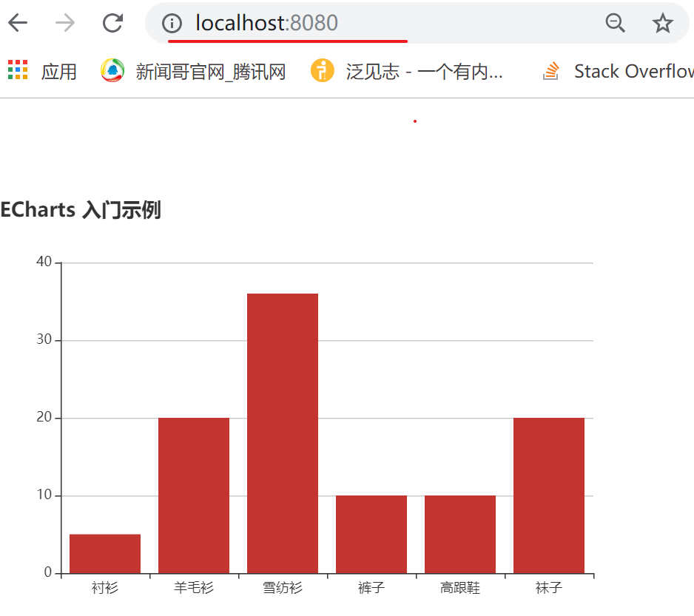
Task: Click the orange 泛见志 bookmark favicon
Action: [323, 70]
